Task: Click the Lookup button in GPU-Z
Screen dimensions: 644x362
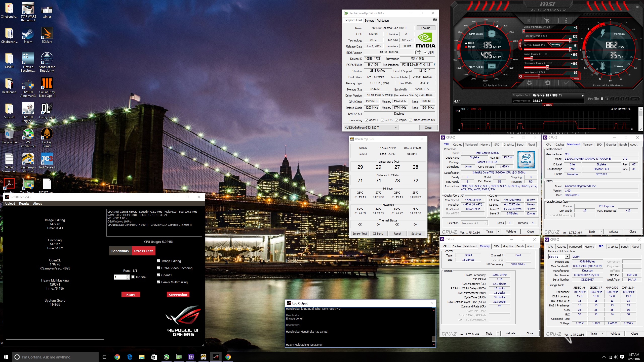Action: (x=426, y=28)
